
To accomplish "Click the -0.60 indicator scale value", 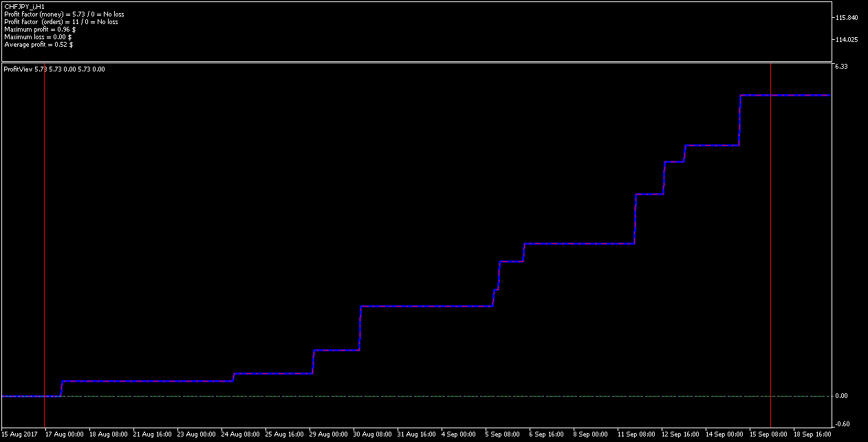I will pyautogui.click(x=842, y=423).
